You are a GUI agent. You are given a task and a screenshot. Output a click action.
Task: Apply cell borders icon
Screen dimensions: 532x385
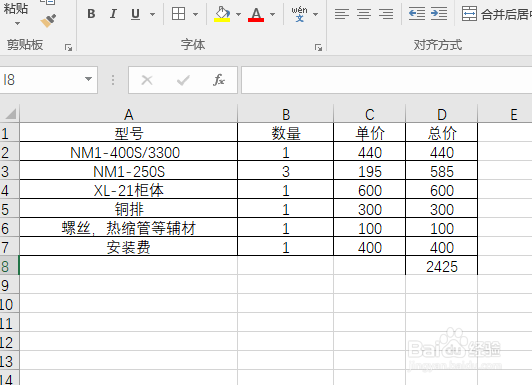[x=178, y=14]
